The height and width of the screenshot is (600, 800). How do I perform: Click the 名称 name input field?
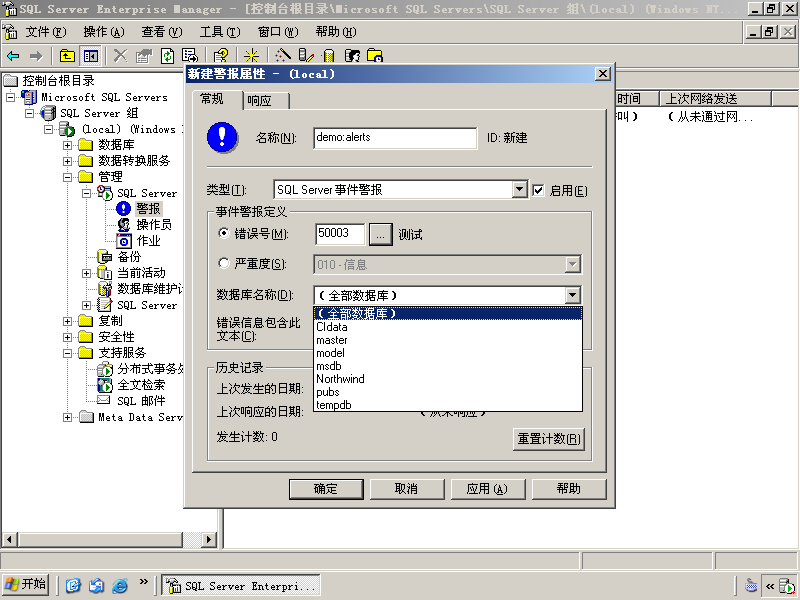click(395, 138)
